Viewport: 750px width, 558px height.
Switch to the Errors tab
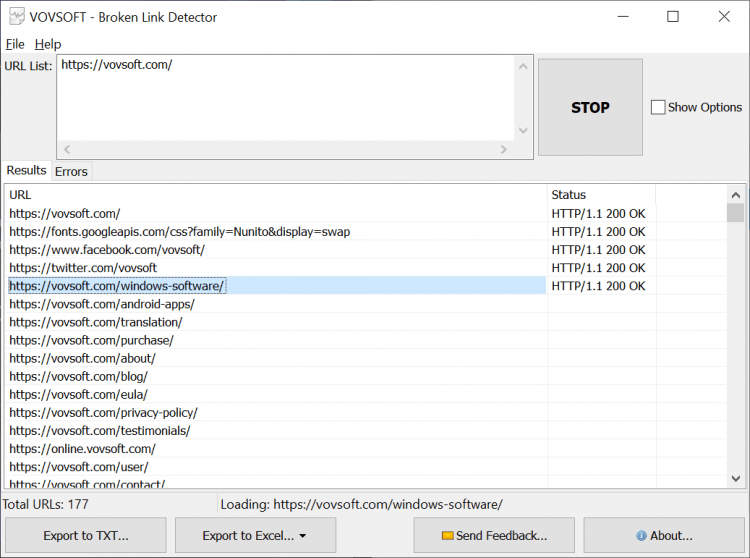(x=71, y=171)
